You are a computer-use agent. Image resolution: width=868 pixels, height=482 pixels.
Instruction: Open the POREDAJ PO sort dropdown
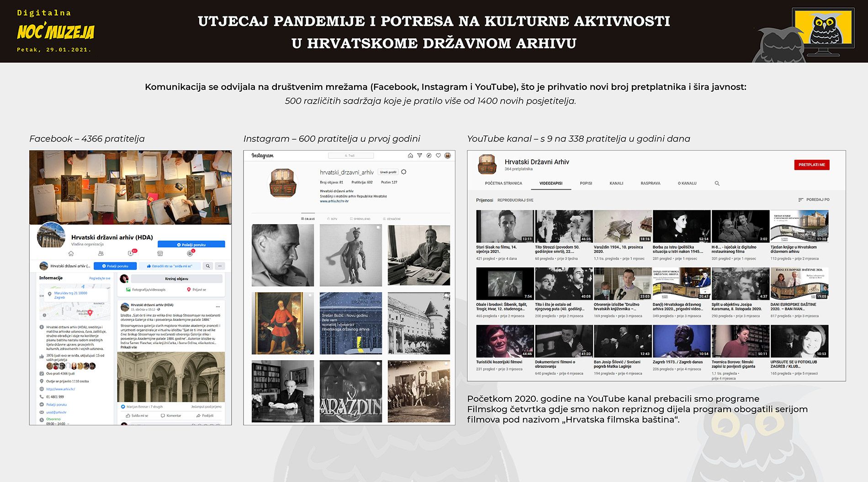pyautogui.click(x=814, y=199)
